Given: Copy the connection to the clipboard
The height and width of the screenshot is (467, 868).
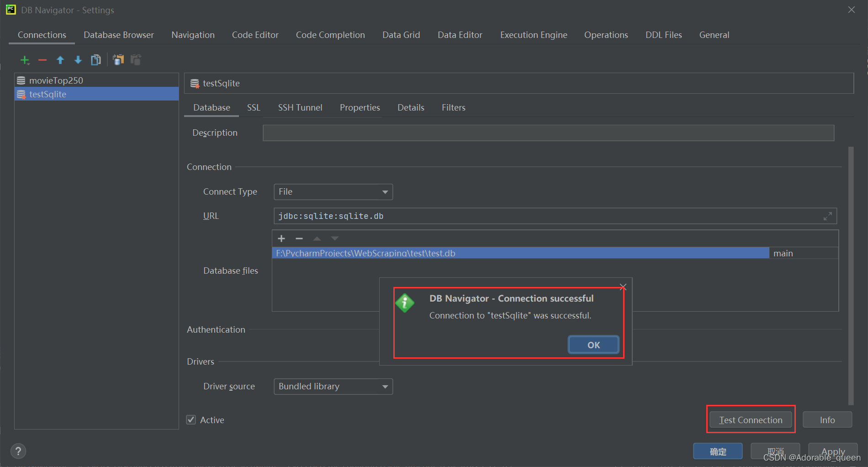Looking at the screenshot, I should [x=118, y=60].
